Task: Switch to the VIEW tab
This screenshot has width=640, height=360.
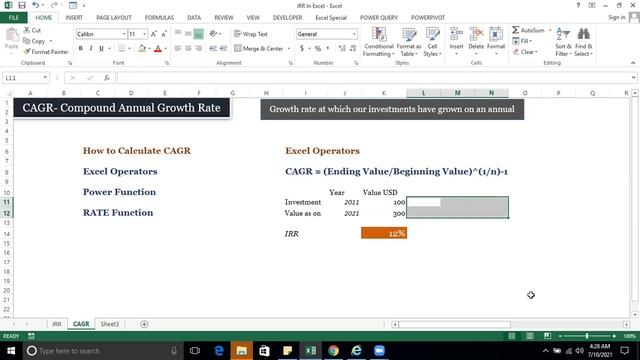Action: tap(253, 18)
